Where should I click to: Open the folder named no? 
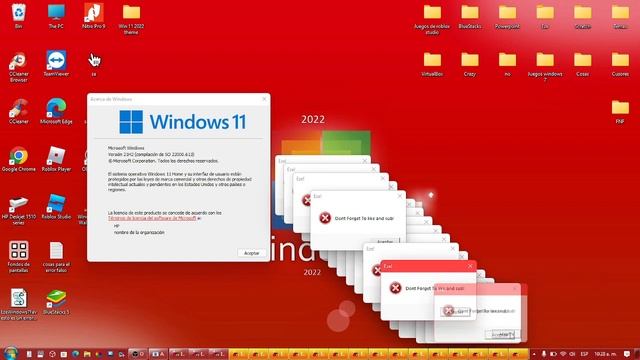tap(507, 64)
